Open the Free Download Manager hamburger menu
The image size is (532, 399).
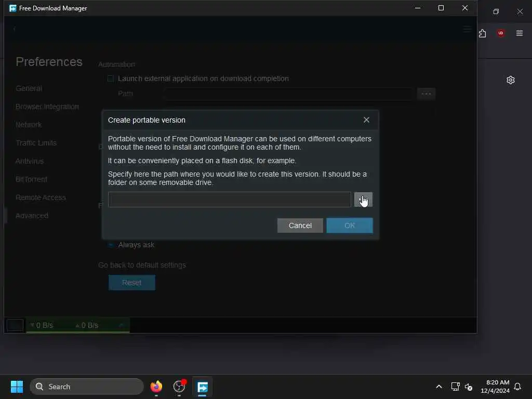click(467, 29)
